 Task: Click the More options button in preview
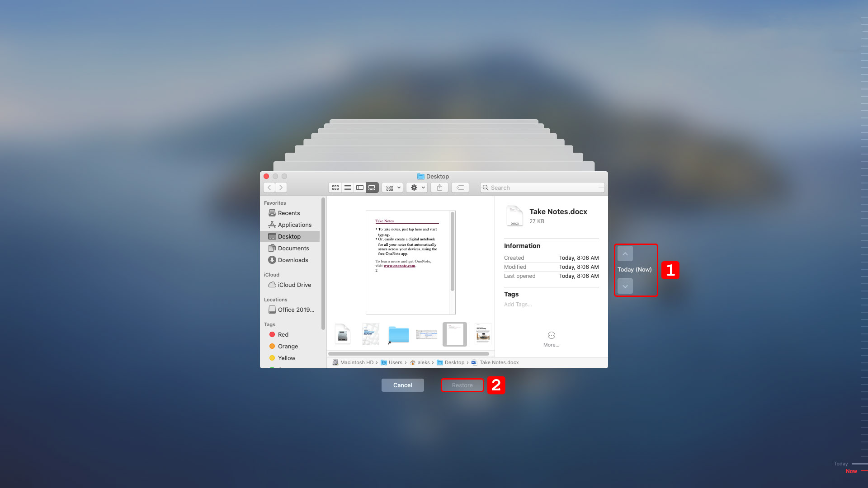tap(552, 335)
